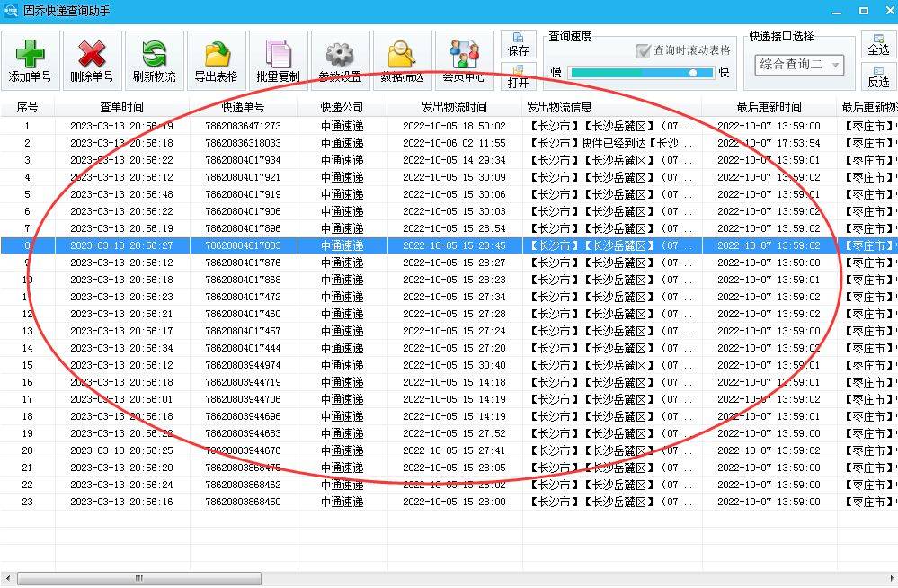898x588 pixels.
Task: Sort by 发出物流时间 column header
Action: click(455, 107)
